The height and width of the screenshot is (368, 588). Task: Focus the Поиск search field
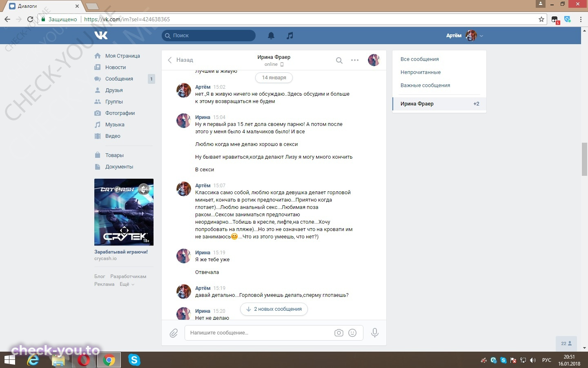209,36
